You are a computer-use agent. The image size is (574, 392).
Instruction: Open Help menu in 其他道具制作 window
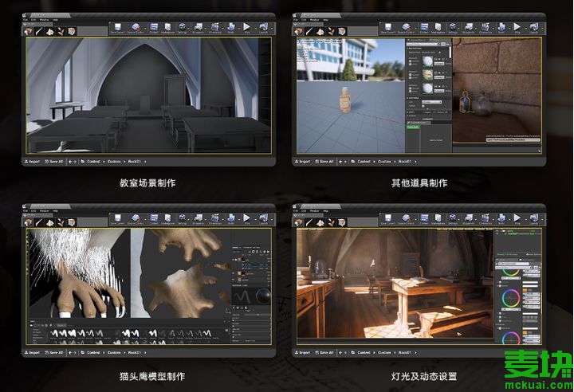coord(325,20)
